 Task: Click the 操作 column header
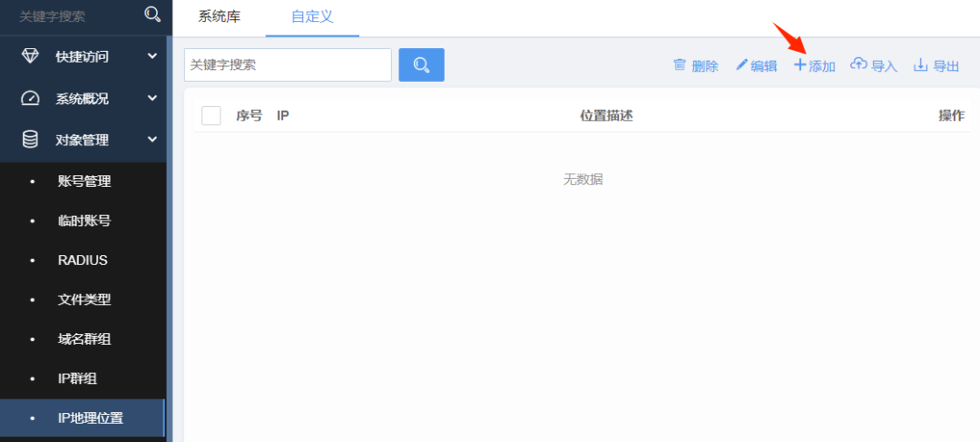(952, 115)
